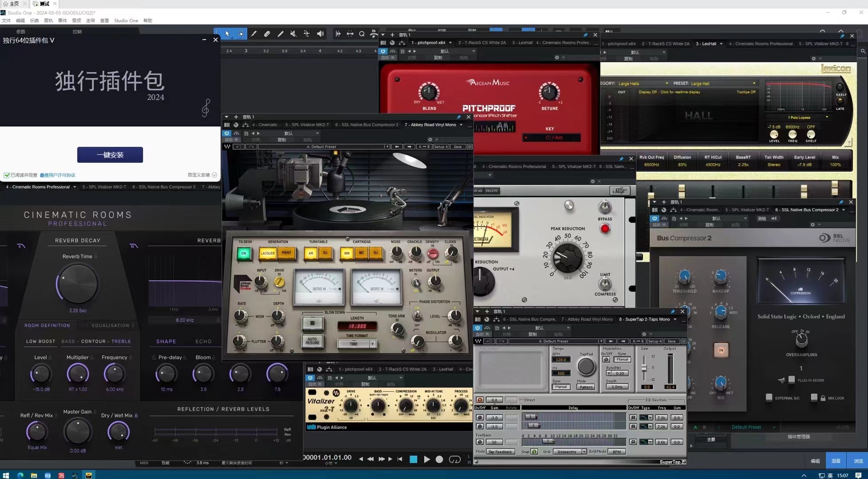Pin the Abbey Road Vinyl plugin window
Image resolution: width=868 pixels, height=479 pixels.
(459, 117)
